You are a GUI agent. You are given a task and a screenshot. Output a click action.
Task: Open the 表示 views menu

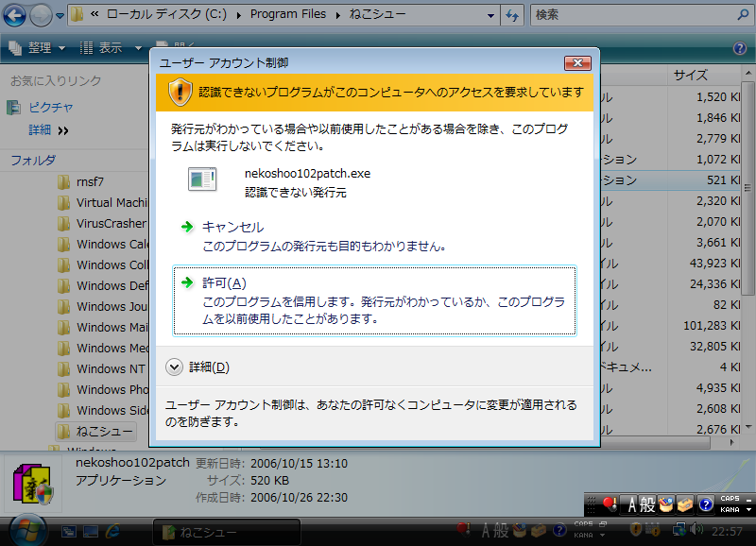point(110,48)
